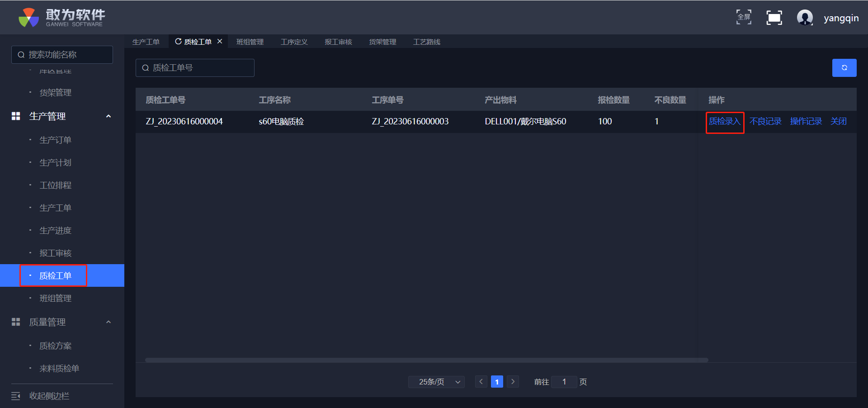Focus the 质检工单号 search field
868x408 pixels.
click(x=195, y=68)
